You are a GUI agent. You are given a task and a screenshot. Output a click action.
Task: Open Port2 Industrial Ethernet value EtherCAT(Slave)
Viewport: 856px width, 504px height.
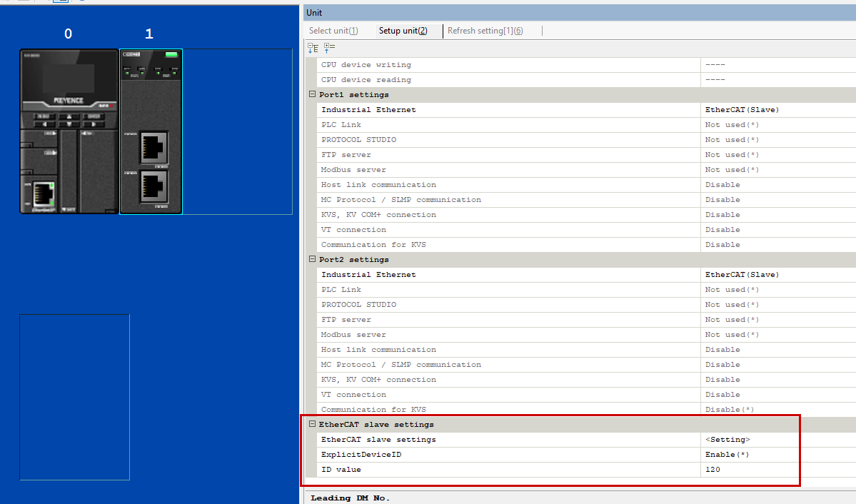(x=742, y=275)
